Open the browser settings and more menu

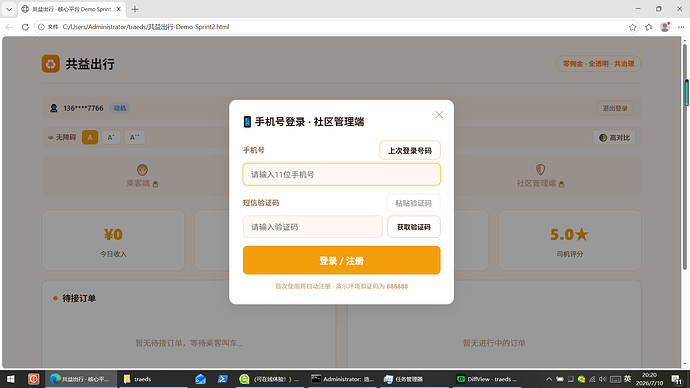(681, 27)
